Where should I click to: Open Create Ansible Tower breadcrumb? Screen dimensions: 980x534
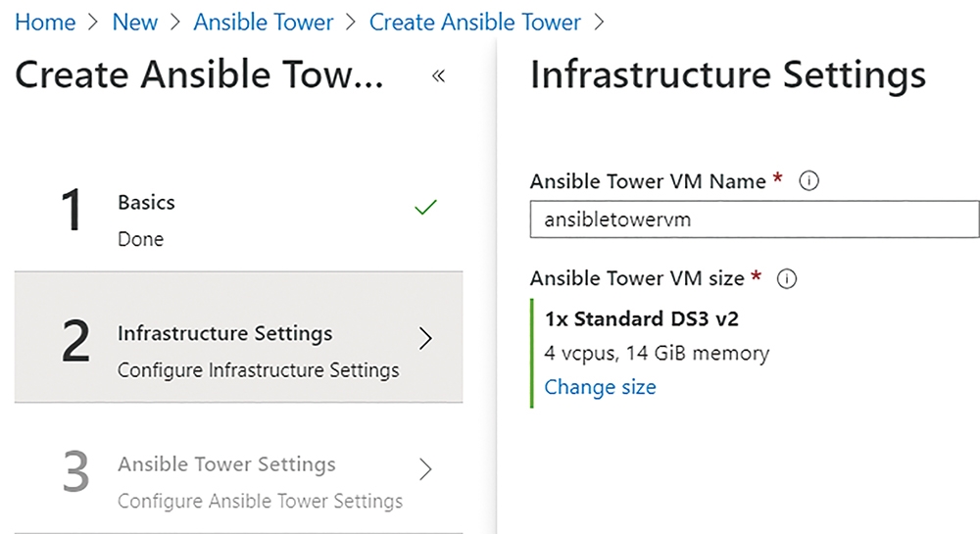(x=475, y=23)
